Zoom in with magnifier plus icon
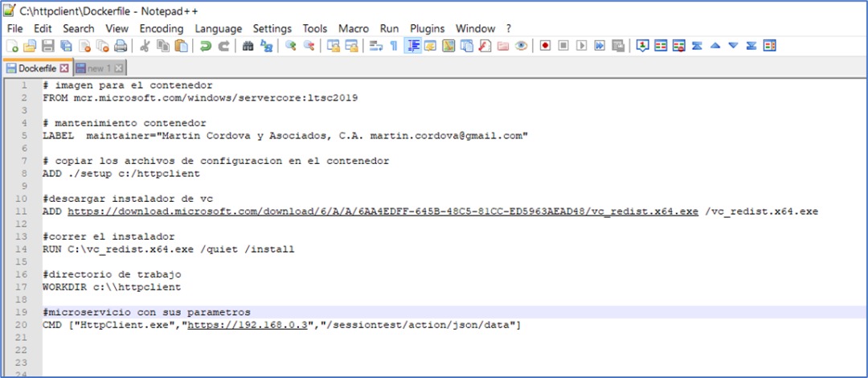Image resolution: width=868 pixels, height=378 pixels. pos(290,47)
